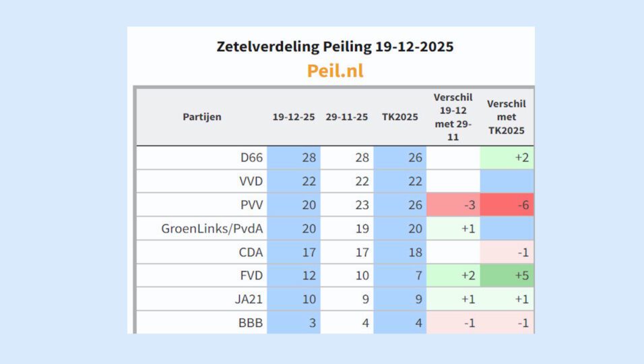Click the GroenLinks/PvdA party name
The image size is (644, 364).
212,229
